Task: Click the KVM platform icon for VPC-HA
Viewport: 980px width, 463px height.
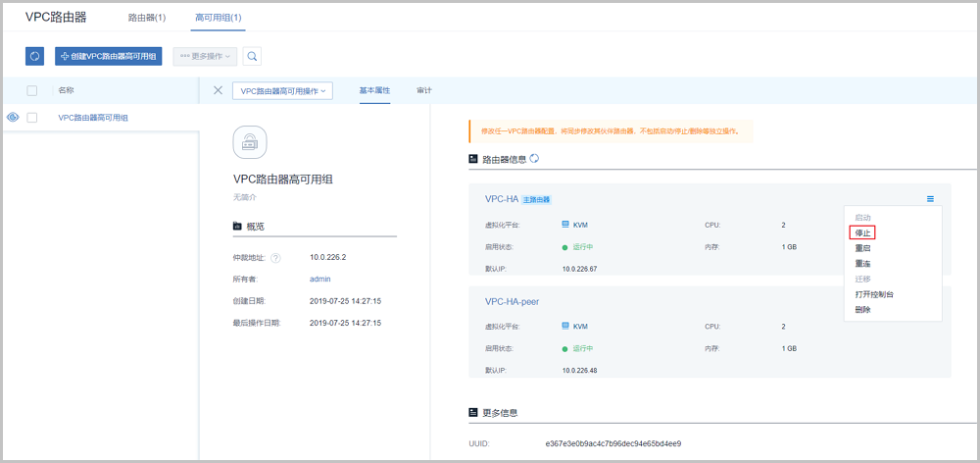Action: [565, 225]
